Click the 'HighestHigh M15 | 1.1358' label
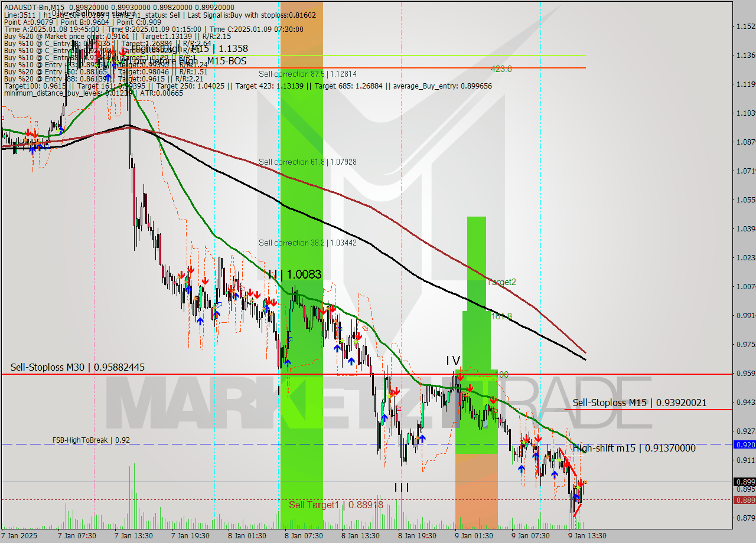 click(x=189, y=48)
